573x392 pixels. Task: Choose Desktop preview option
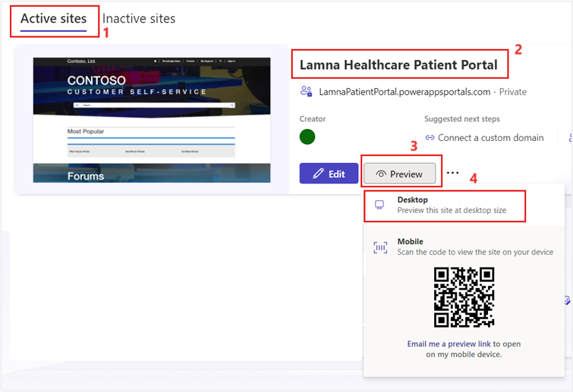445,205
